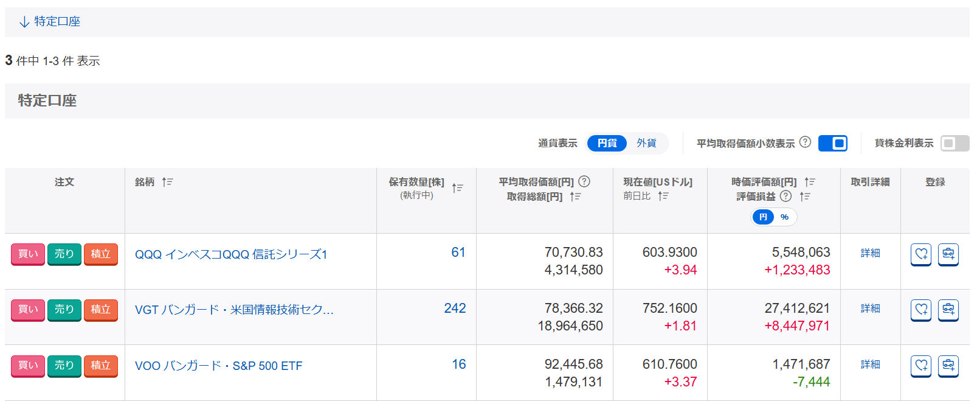
Task: Click help icon next to 評価損益 header
Action: tap(786, 196)
